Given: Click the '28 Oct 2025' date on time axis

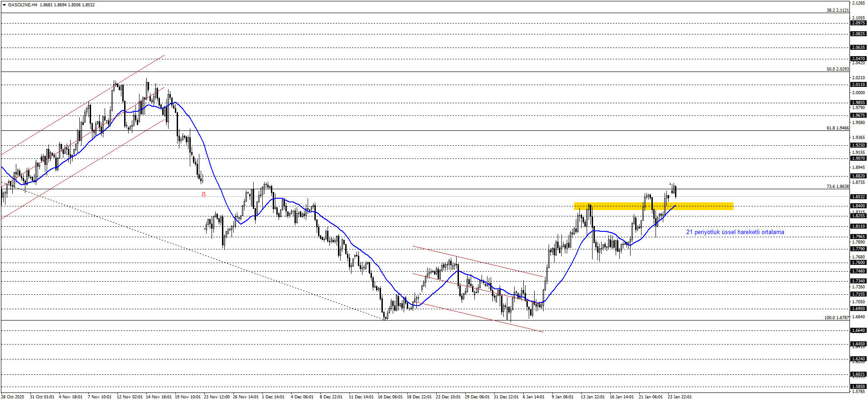Looking at the screenshot, I should pos(13,397).
